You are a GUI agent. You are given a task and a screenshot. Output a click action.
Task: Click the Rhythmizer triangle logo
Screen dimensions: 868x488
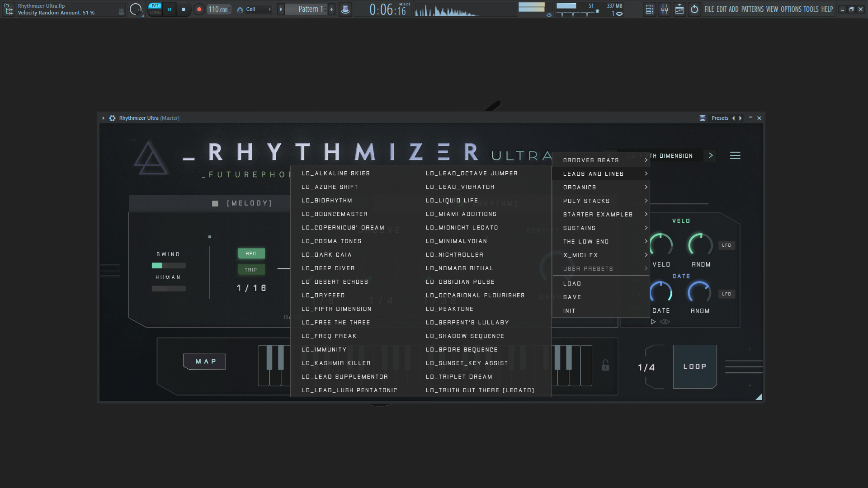point(151,158)
